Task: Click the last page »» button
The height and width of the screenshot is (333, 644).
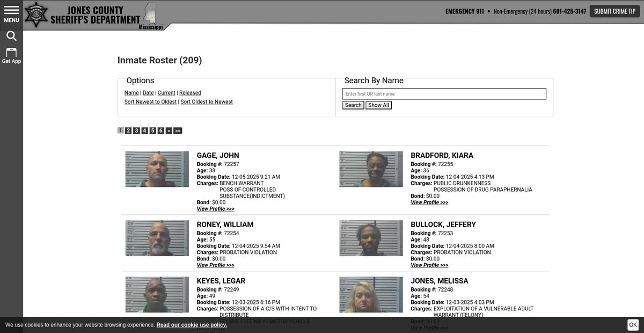Action: coord(178,131)
